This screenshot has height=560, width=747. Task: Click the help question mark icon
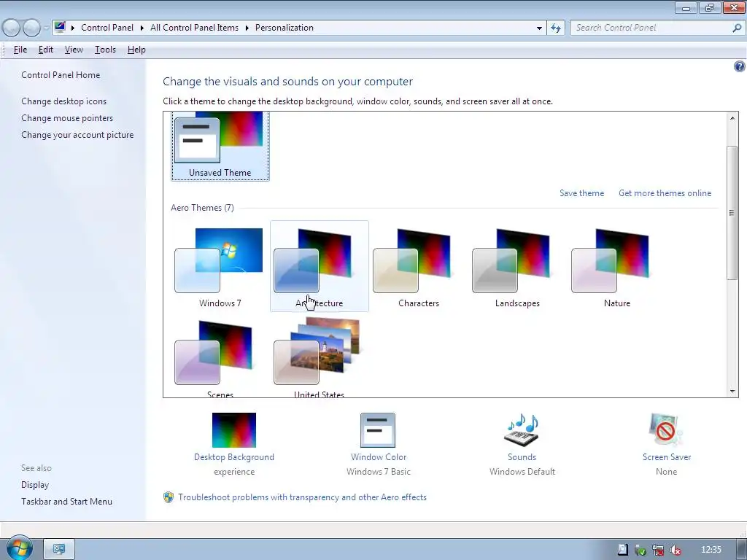739,66
